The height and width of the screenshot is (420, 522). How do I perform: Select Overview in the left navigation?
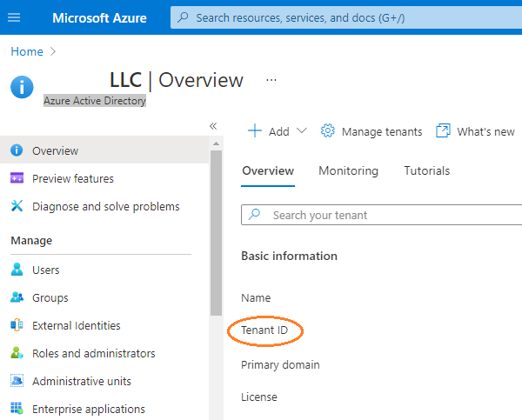pos(104,150)
